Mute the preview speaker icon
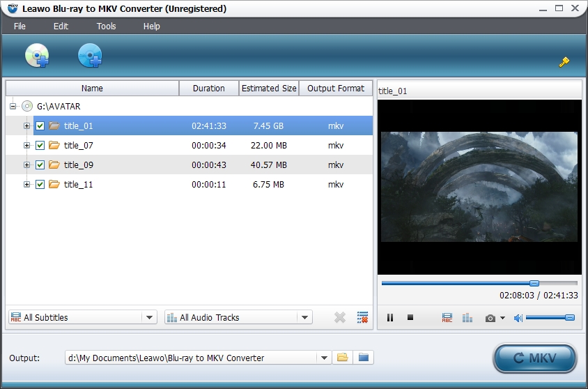Viewport: 588px width, 389px height. [518, 318]
